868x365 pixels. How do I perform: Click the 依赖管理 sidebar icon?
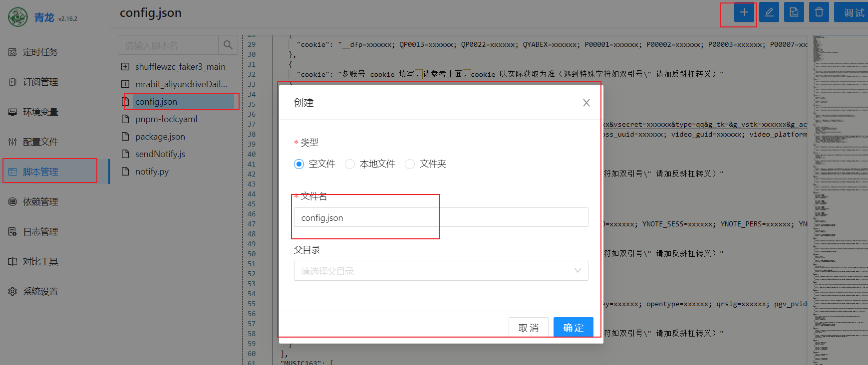12,201
